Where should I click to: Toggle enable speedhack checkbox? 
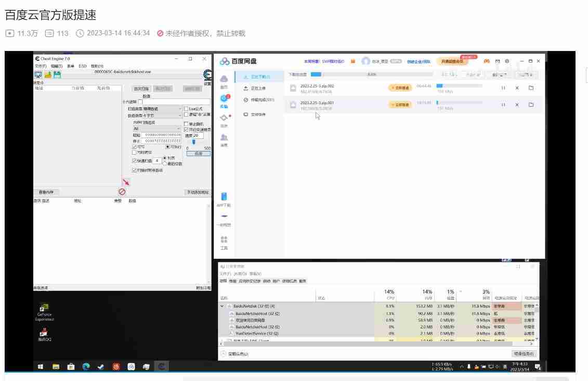point(186,130)
